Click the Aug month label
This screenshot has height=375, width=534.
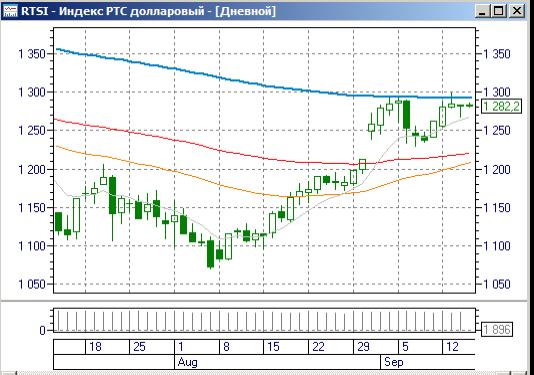187,362
